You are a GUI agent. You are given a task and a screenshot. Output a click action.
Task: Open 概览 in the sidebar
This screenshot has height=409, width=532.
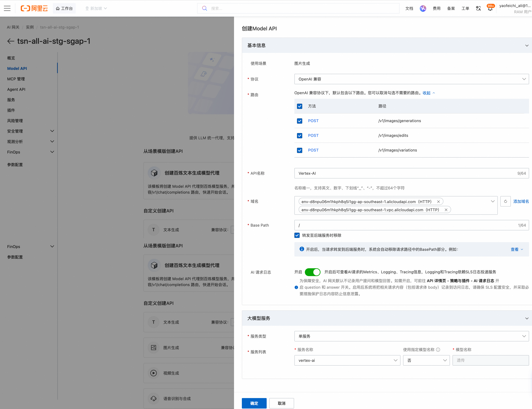(11, 58)
